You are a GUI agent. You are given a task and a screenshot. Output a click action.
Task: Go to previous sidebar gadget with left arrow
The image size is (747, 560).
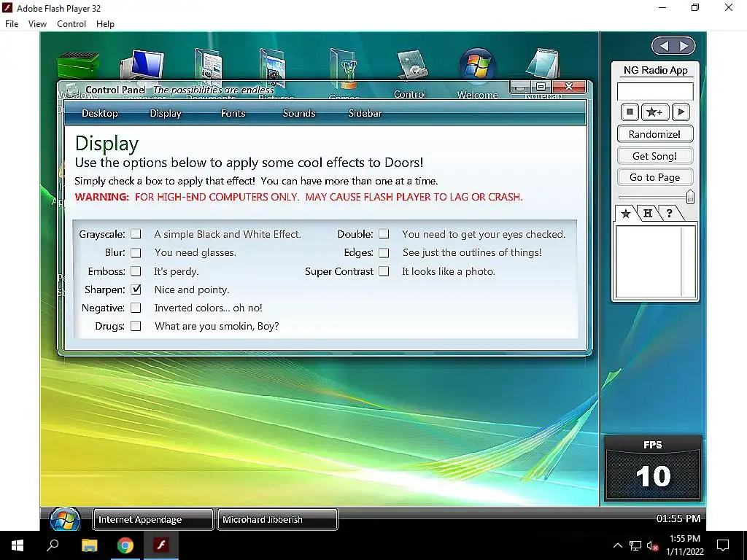coord(664,46)
